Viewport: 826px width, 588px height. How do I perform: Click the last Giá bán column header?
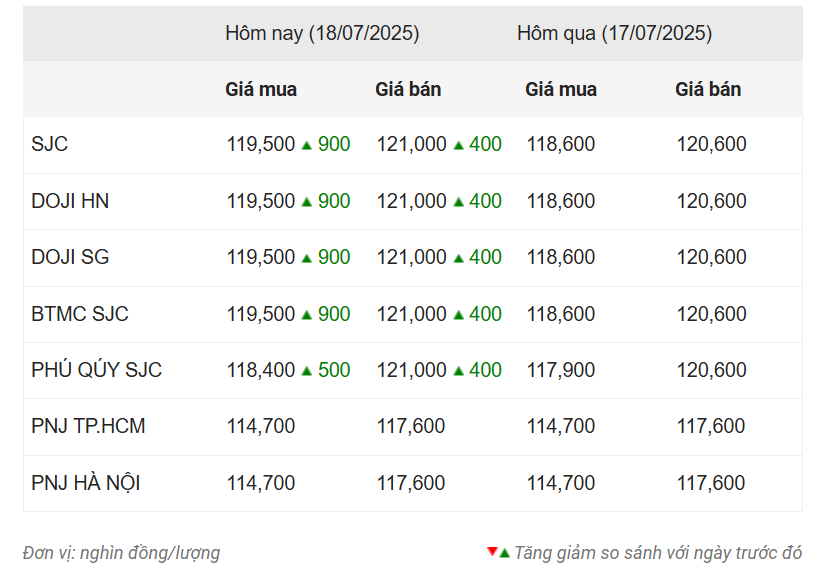tap(708, 90)
